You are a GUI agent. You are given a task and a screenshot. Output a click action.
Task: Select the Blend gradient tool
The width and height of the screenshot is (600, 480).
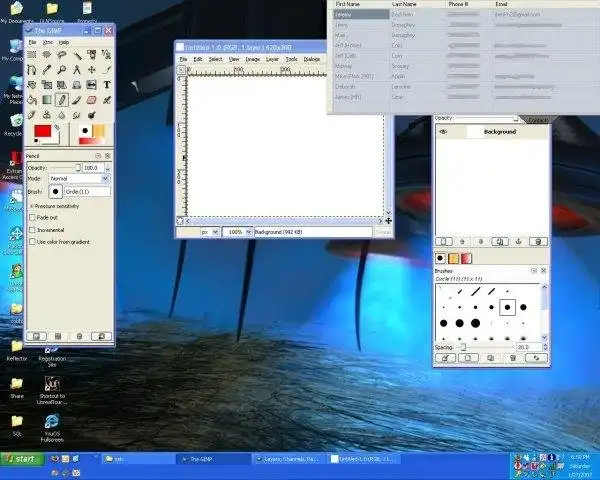47,100
